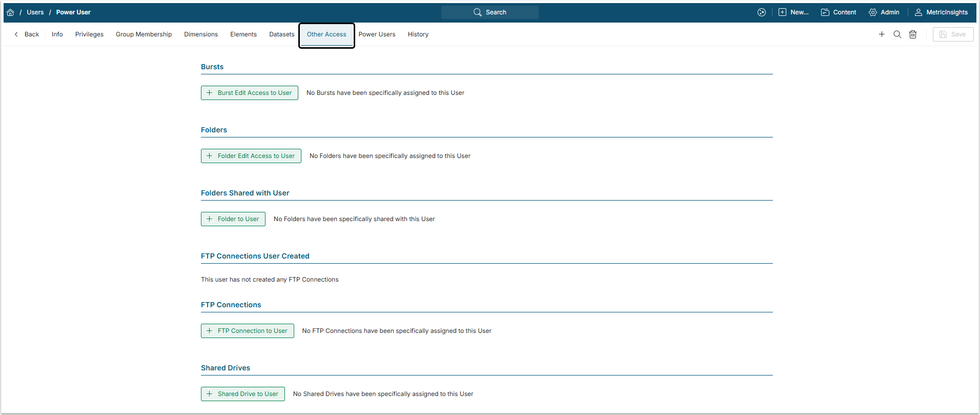Click the Folder to User button

[233, 219]
